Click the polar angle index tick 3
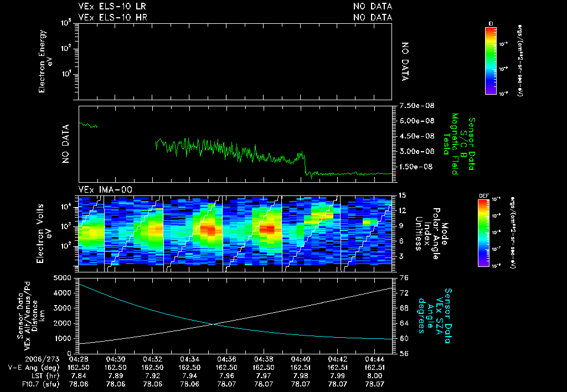This screenshot has height=392, width=567. pyautogui.click(x=402, y=256)
